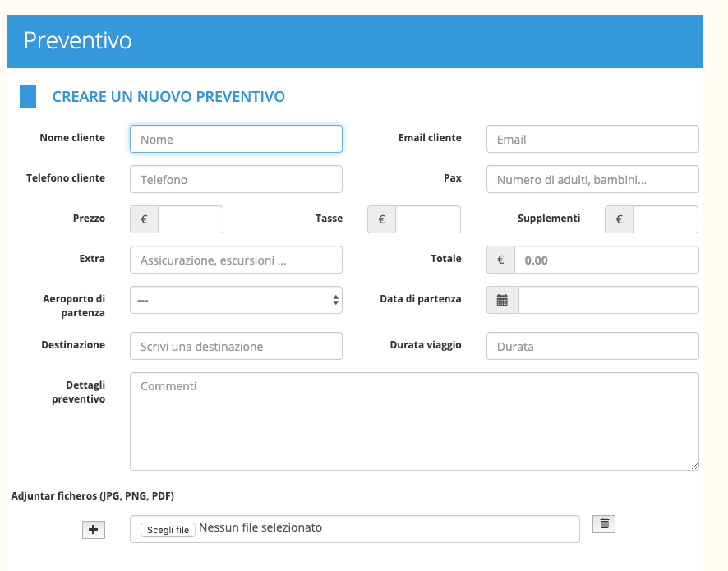
Task: Click the Data di partenza date field
Action: pyautogui.click(x=609, y=300)
